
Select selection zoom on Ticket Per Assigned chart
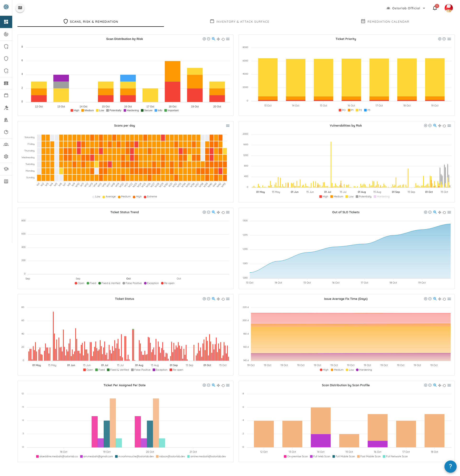tap(213, 385)
